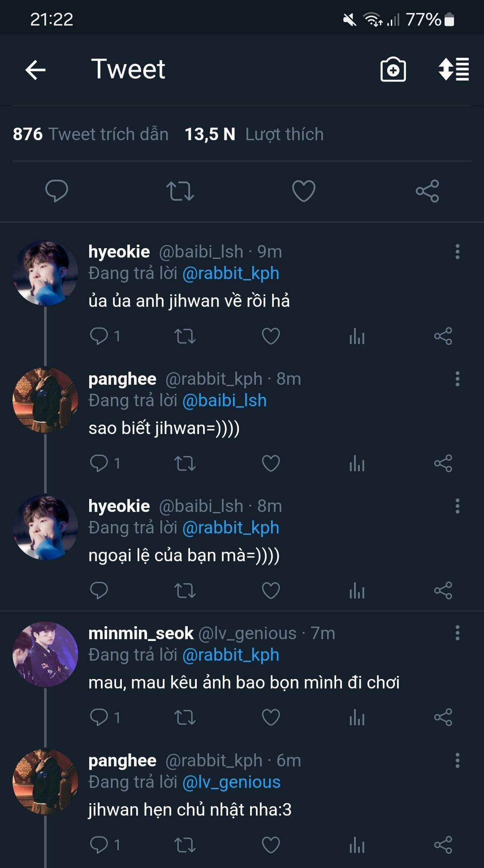View the 876 quote tweets

point(91,134)
